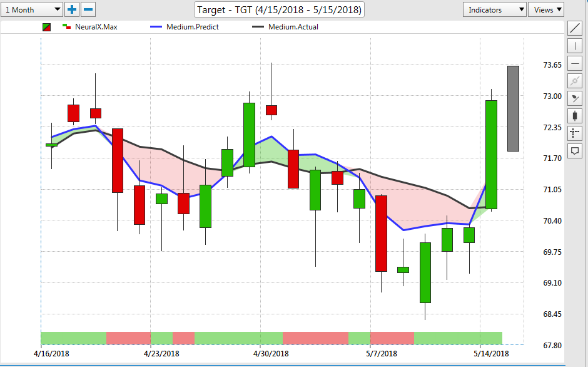Click the dark gray Medium.Actual legend line

click(258, 27)
